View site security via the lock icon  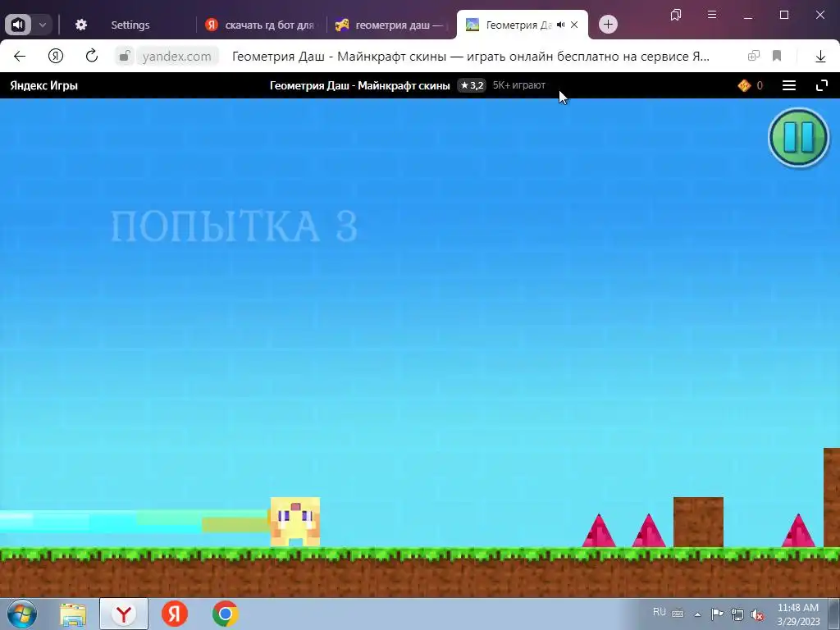click(x=125, y=56)
